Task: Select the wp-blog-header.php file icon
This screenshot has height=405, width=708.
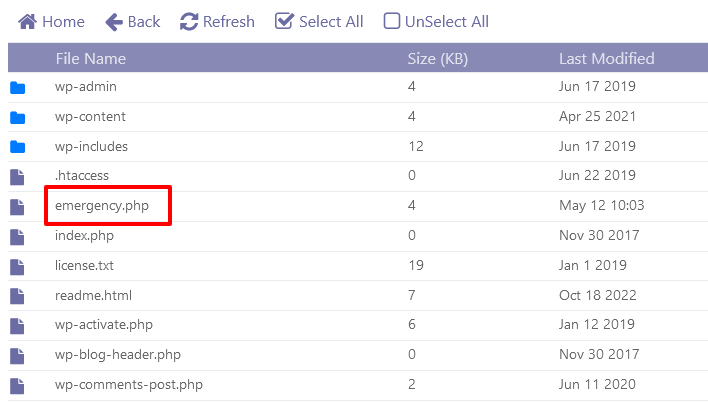Action: point(17,356)
